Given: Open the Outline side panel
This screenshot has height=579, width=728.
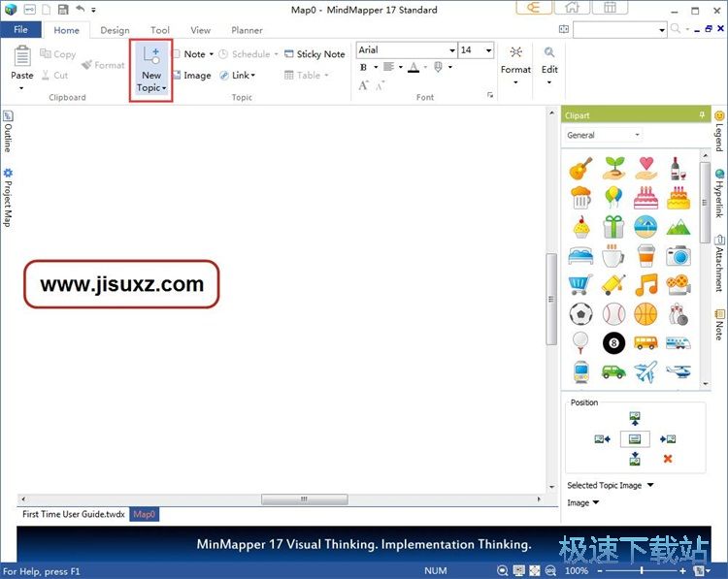Looking at the screenshot, I should click(x=8, y=132).
